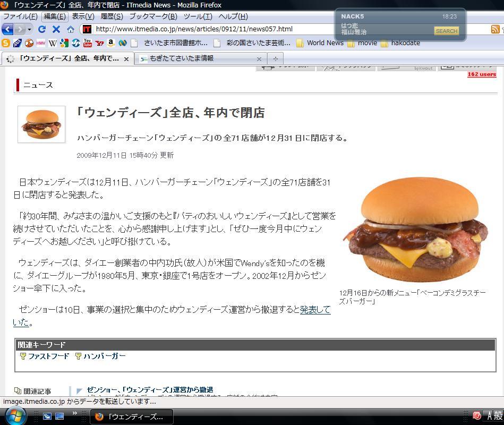Image resolution: width=504 pixels, height=425 pixels.
Task: Click the Firefox 「ウェンディーズ taskbar button
Action: tap(132, 416)
